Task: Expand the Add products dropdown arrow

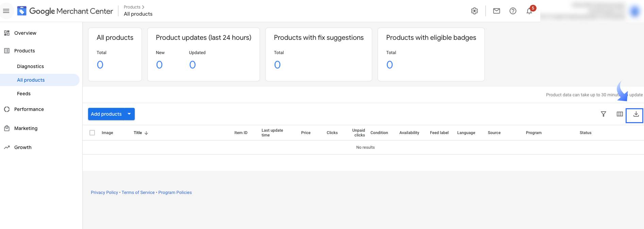Action: pos(129,114)
